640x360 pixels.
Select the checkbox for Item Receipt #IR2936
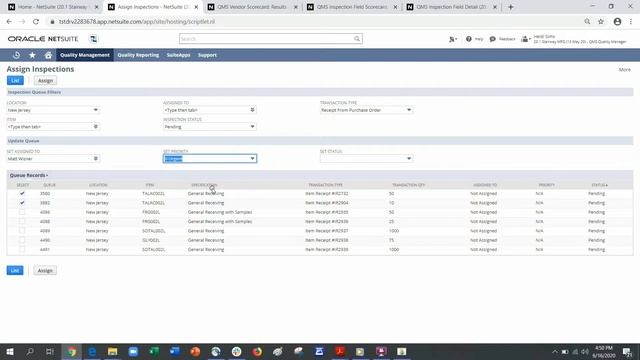tap(22, 222)
